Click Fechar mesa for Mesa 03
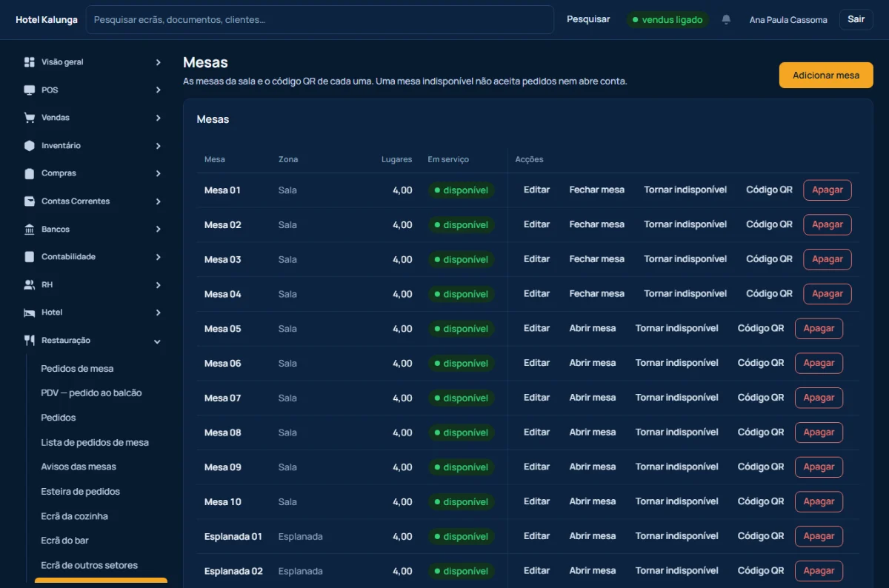889x588 pixels. pos(596,259)
